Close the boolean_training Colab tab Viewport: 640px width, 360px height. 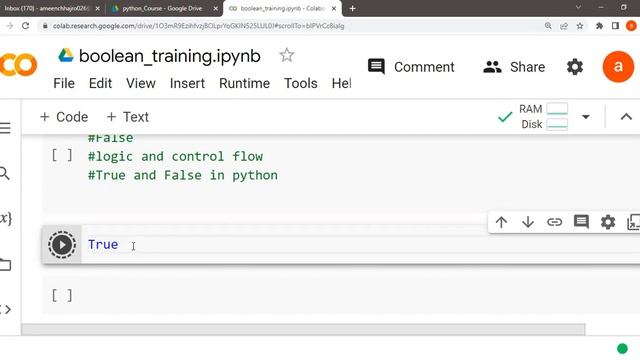[x=334, y=8]
